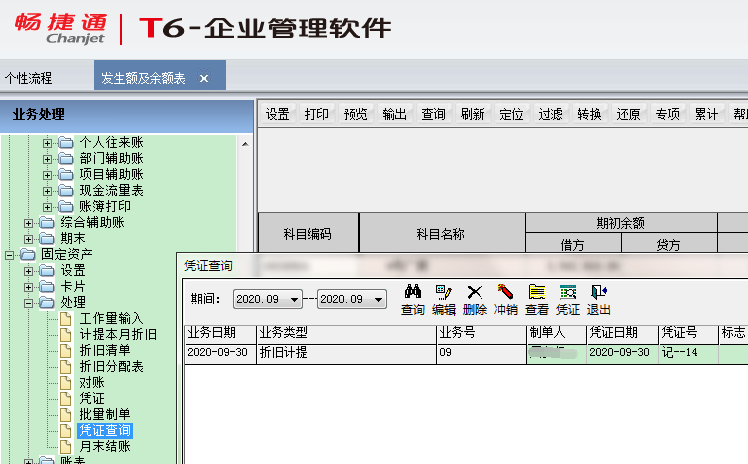Open the end period 2020.09 dropdown
The image size is (748, 464).
pos(378,299)
